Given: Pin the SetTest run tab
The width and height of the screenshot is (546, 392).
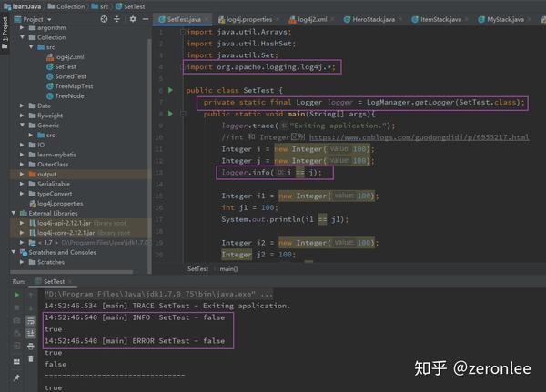Looking at the screenshot, I should [16, 377].
